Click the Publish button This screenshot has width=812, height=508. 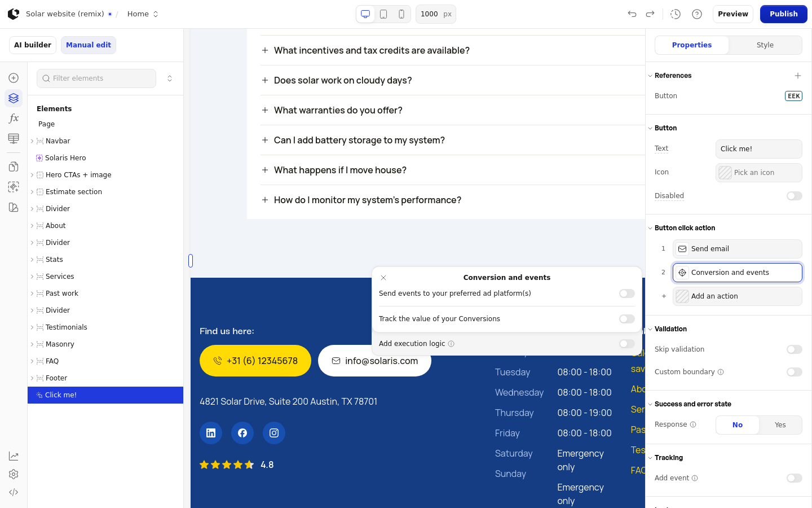784,14
